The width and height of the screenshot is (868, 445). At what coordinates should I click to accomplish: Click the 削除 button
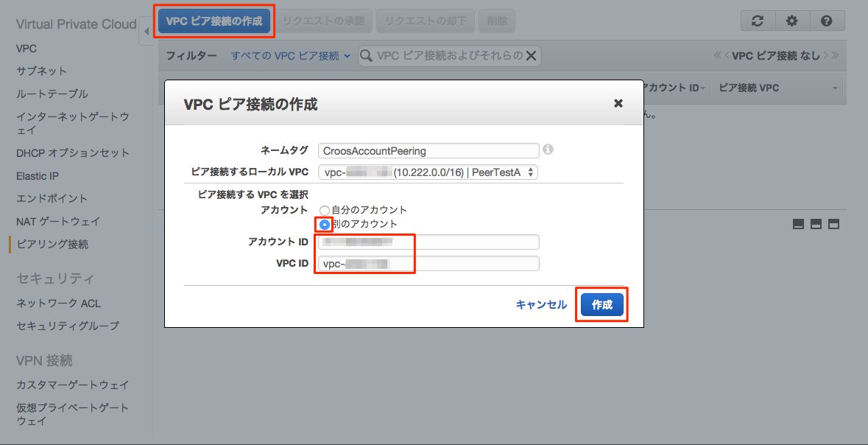pos(497,21)
